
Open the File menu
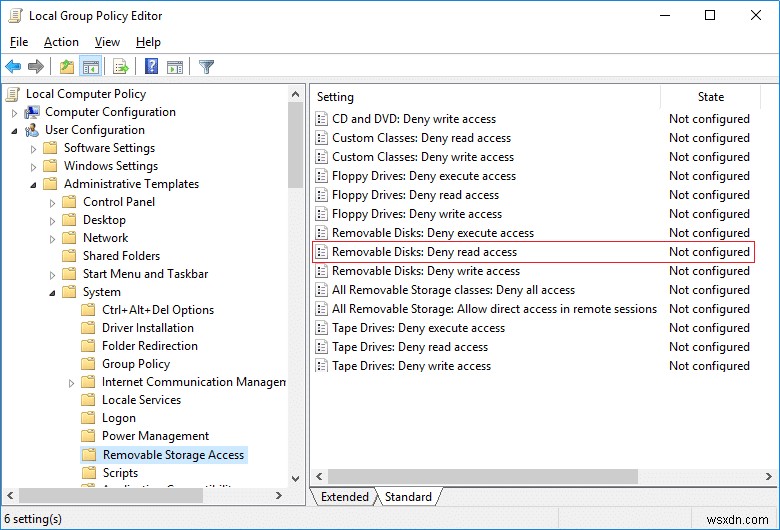coord(19,42)
